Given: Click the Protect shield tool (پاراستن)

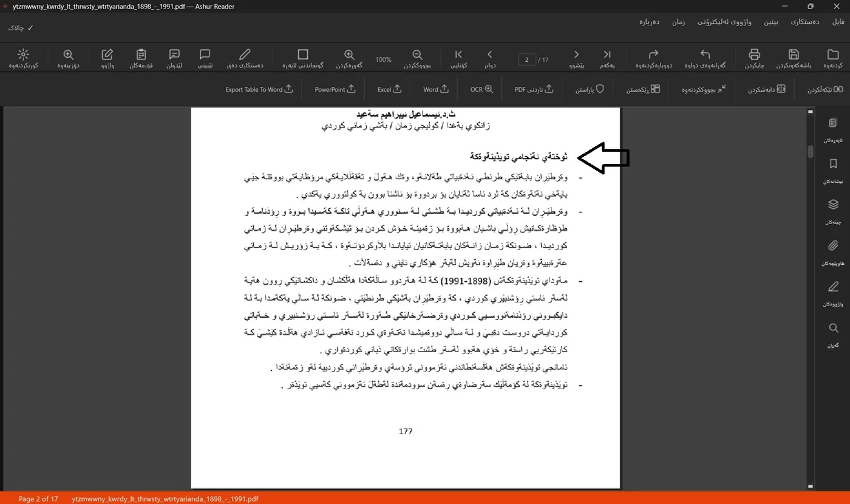Looking at the screenshot, I should (590, 89).
